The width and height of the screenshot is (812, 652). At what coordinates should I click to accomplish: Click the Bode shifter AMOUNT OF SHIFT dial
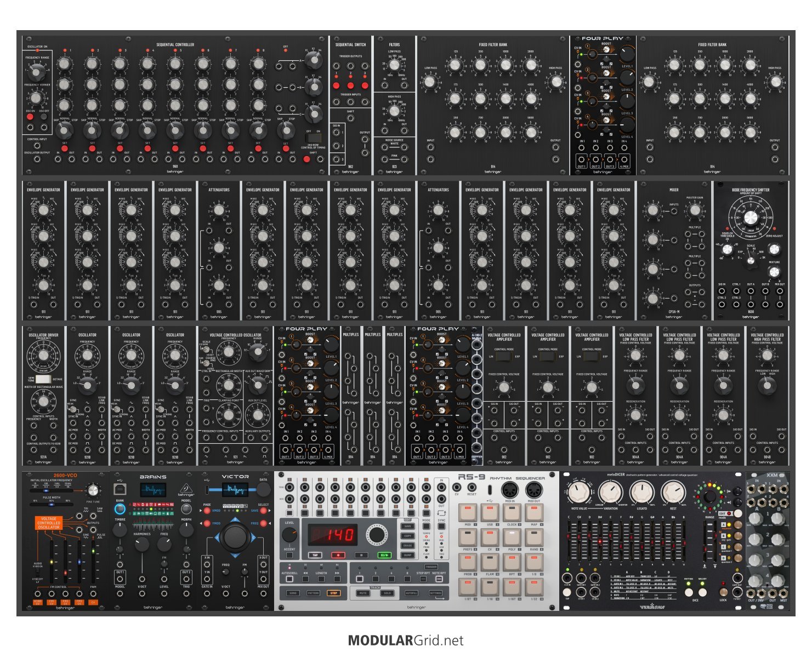tap(751, 218)
